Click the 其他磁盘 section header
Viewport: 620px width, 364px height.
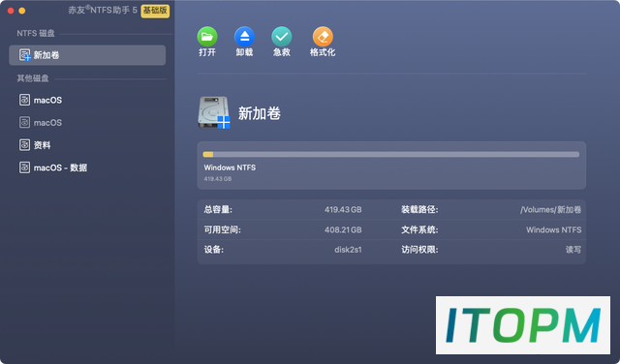32,78
